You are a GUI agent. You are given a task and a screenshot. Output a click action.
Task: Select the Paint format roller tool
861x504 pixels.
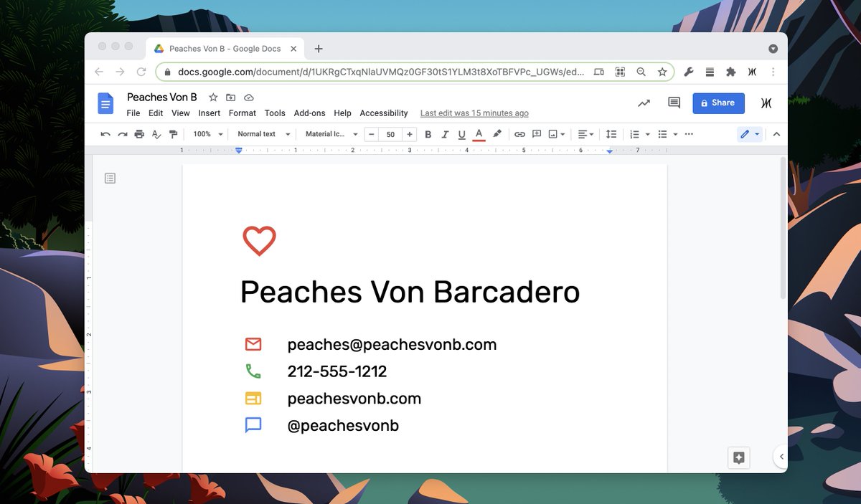pos(173,134)
